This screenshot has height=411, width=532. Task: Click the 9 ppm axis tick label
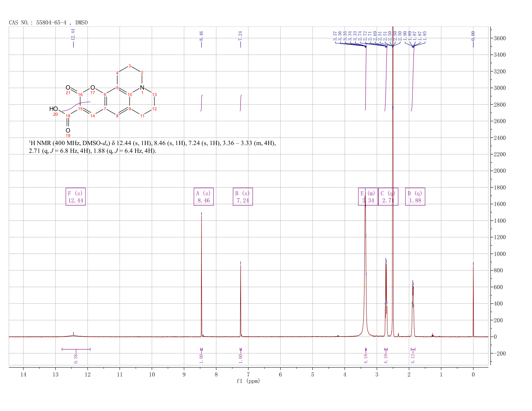coord(184,375)
